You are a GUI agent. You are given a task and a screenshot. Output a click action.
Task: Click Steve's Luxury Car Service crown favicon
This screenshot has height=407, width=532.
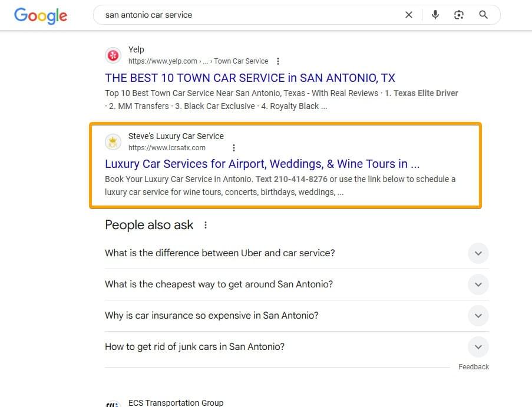[x=113, y=142]
